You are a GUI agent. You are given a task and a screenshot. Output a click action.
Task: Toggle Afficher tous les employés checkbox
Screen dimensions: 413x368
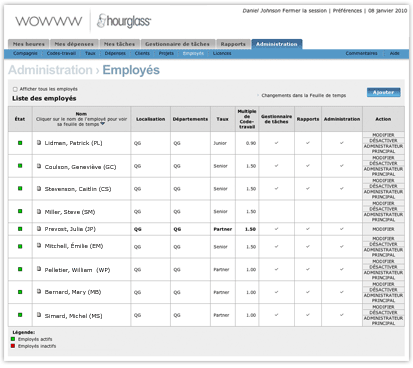tap(15, 89)
